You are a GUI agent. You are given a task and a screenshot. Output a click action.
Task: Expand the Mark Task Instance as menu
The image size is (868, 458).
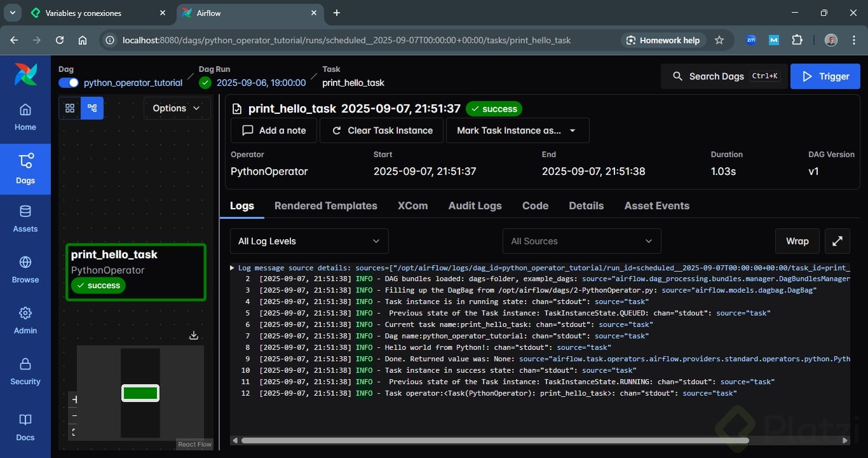coord(517,130)
